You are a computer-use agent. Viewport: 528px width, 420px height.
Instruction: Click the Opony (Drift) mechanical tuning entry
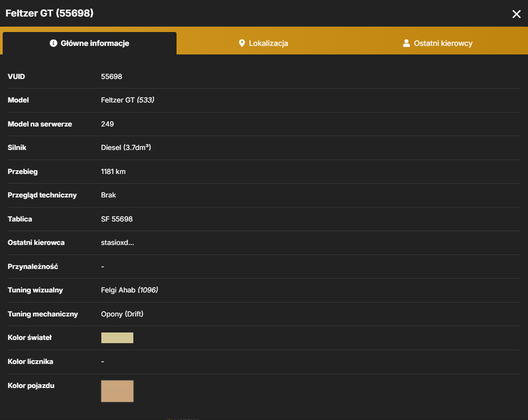pyautogui.click(x=122, y=314)
